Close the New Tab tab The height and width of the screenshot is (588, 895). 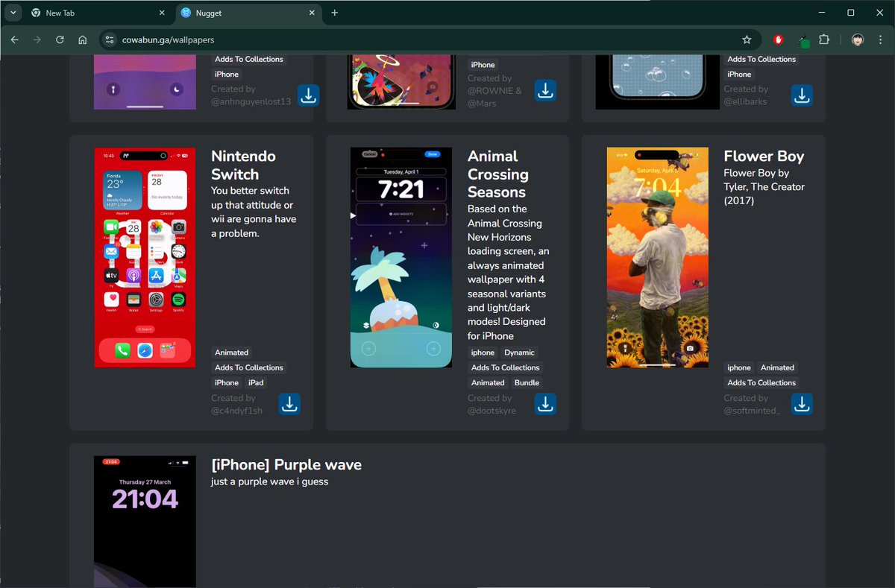(163, 13)
